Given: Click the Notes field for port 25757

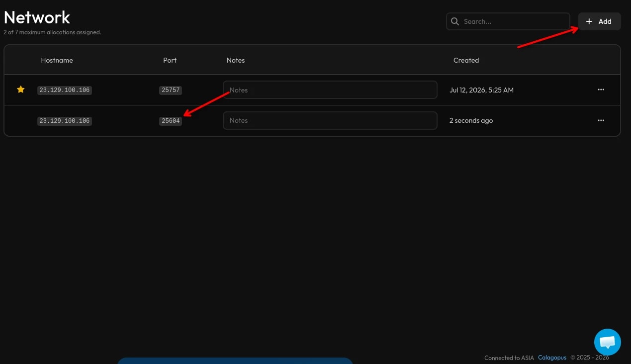Looking at the screenshot, I should pyautogui.click(x=330, y=90).
